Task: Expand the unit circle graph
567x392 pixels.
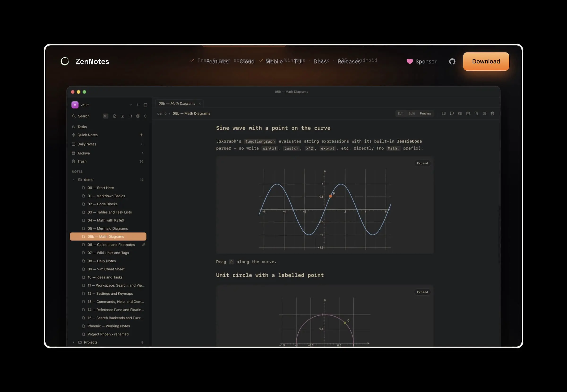Action: point(422,292)
